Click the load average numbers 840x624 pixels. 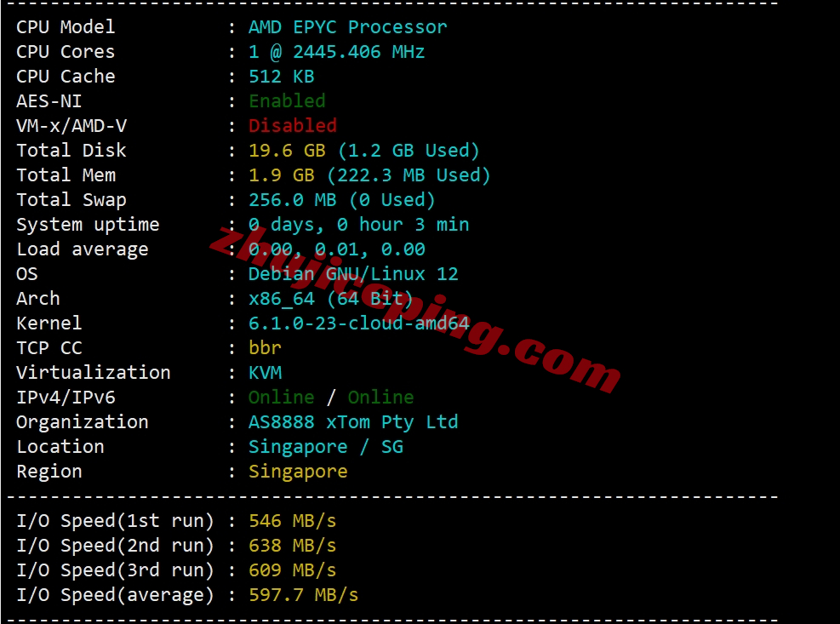336,249
